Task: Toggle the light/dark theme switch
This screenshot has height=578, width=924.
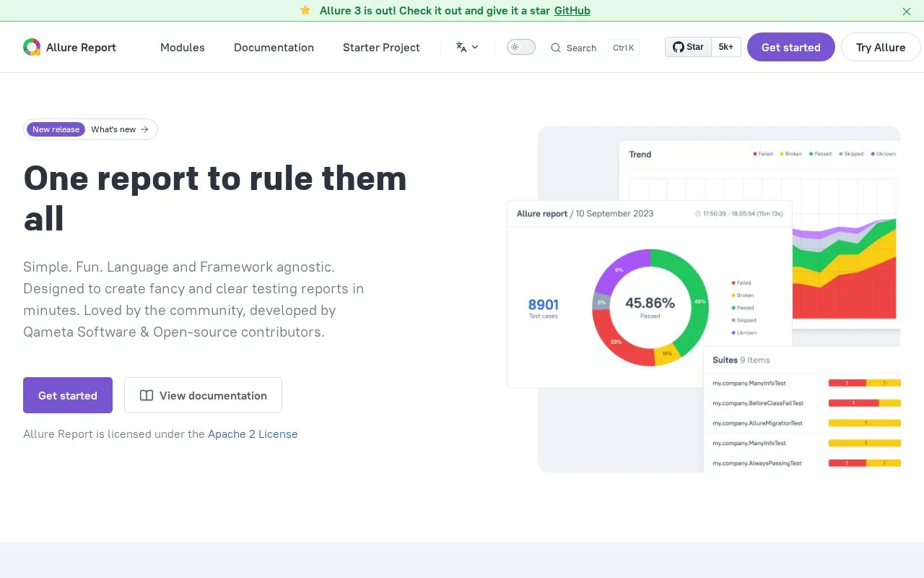Action: (521, 47)
